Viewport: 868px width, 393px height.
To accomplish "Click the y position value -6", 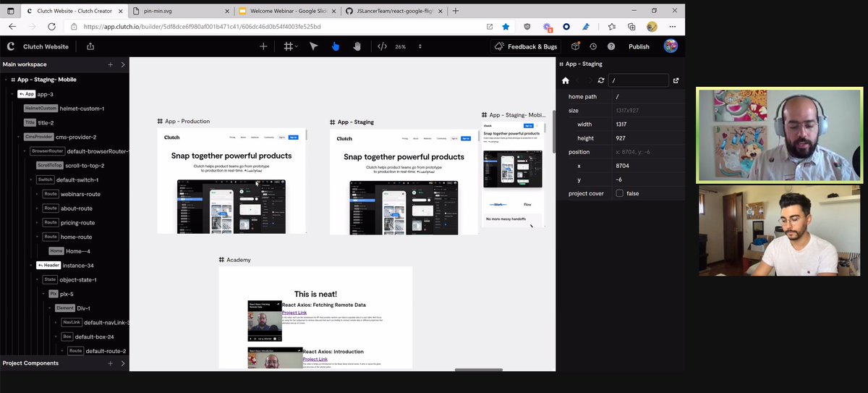I will [619, 179].
